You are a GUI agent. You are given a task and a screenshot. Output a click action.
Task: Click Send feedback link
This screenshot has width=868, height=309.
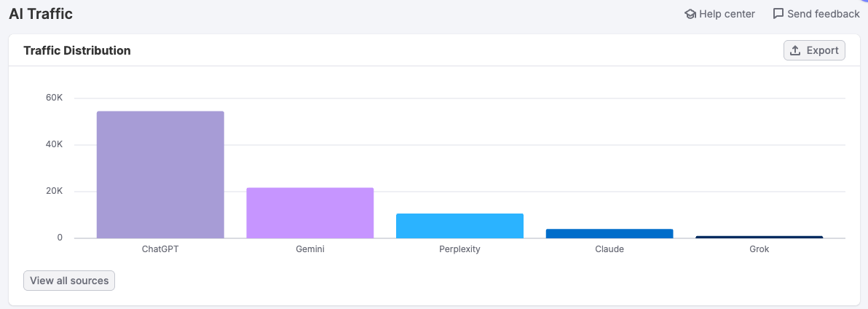tap(816, 14)
